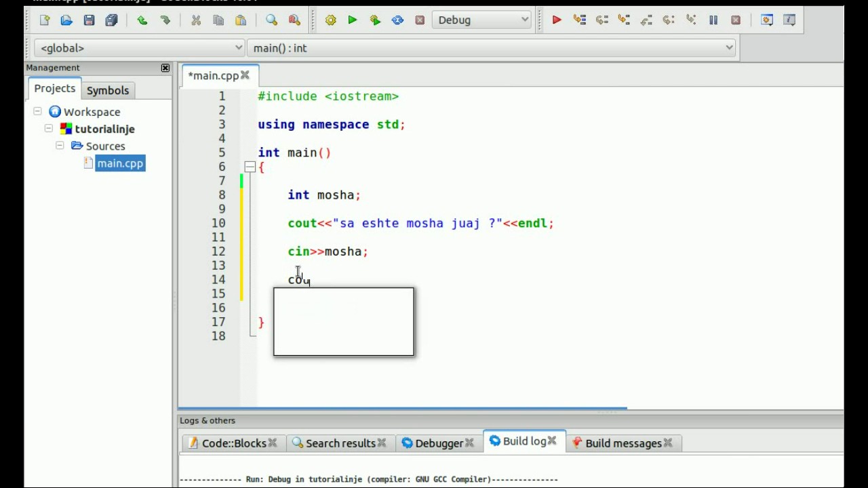This screenshot has width=868, height=488.
Task: Build project with the gear icon
Action: [x=330, y=20]
